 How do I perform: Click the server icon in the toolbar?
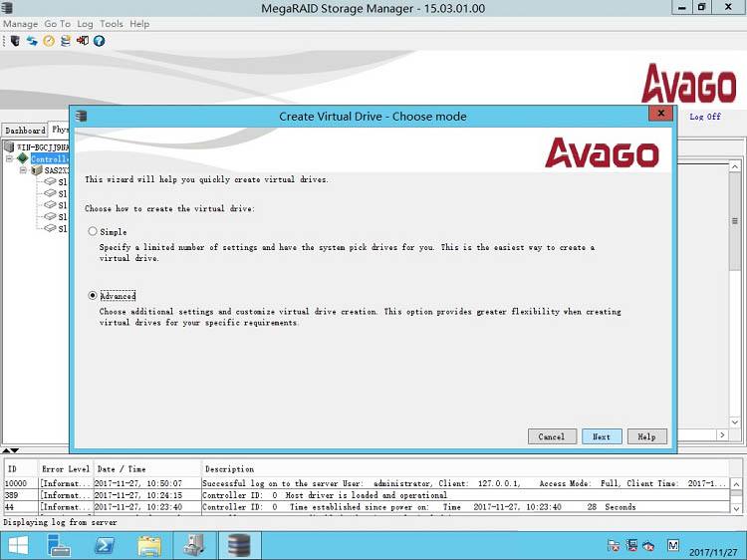pos(15,41)
